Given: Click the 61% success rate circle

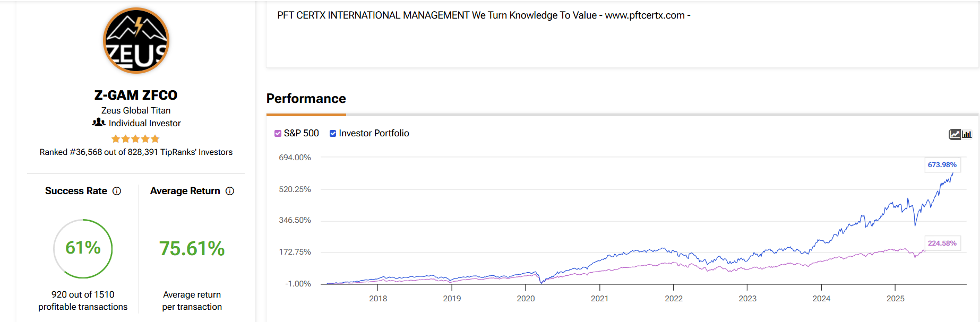Looking at the screenshot, I should tap(83, 248).
